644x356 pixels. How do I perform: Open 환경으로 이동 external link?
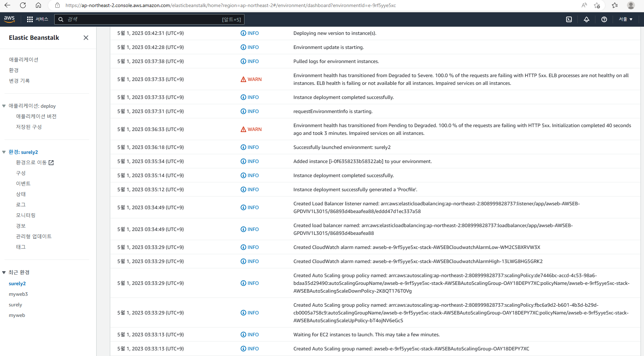[35, 163]
